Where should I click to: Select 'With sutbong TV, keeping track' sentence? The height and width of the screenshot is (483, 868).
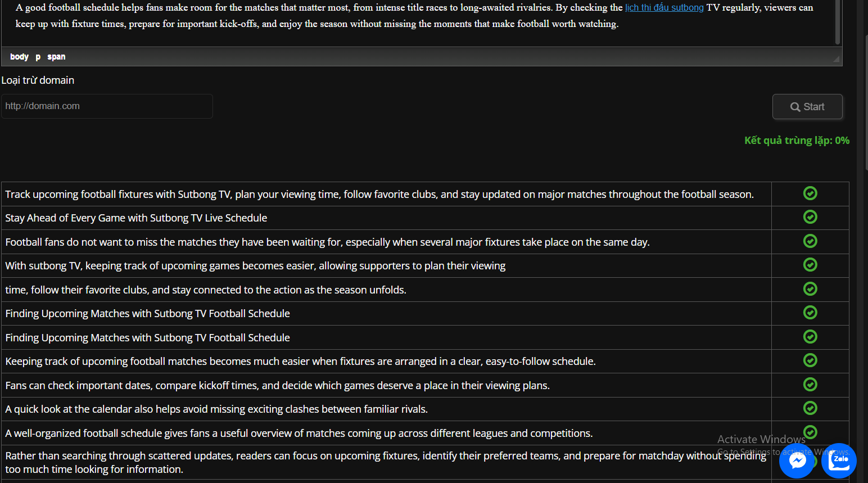pyautogui.click(x=255, y=266)
